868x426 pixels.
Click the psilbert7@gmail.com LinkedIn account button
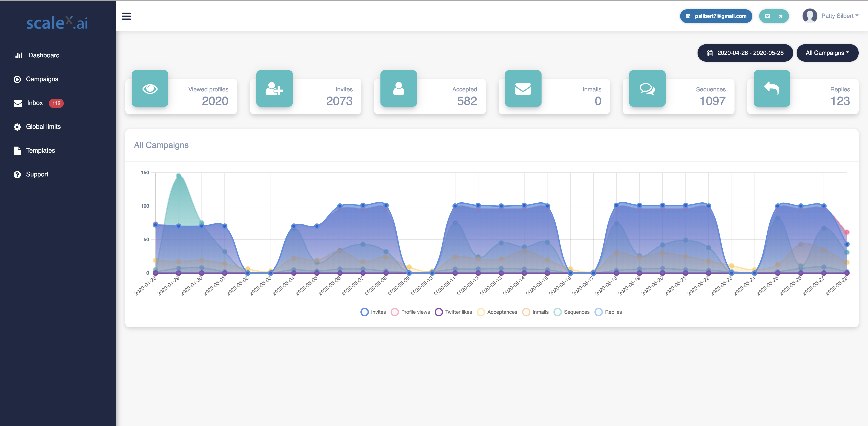click(716, 16)
